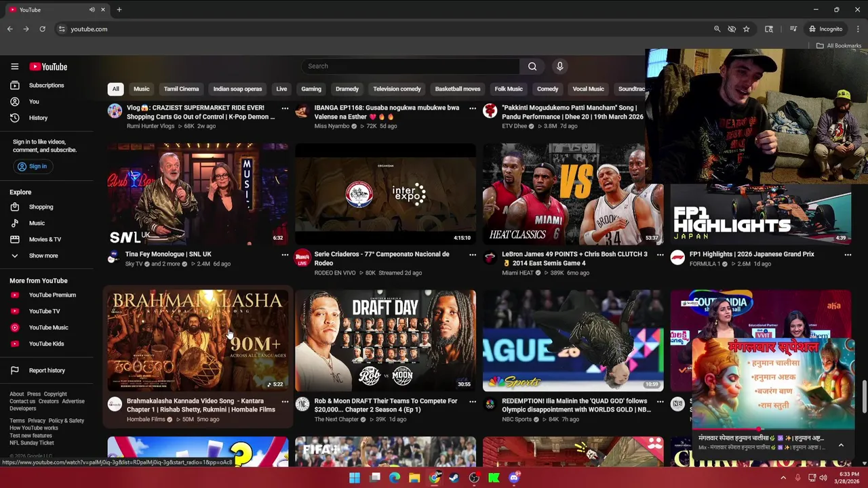Play the Heat Classics LeBron thumbnail

[573, 194]
